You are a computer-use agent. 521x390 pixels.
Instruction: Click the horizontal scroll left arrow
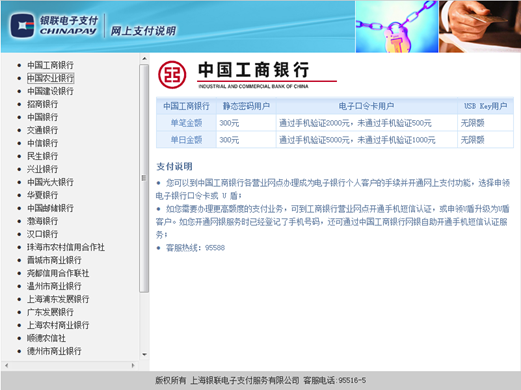[7, 365]
